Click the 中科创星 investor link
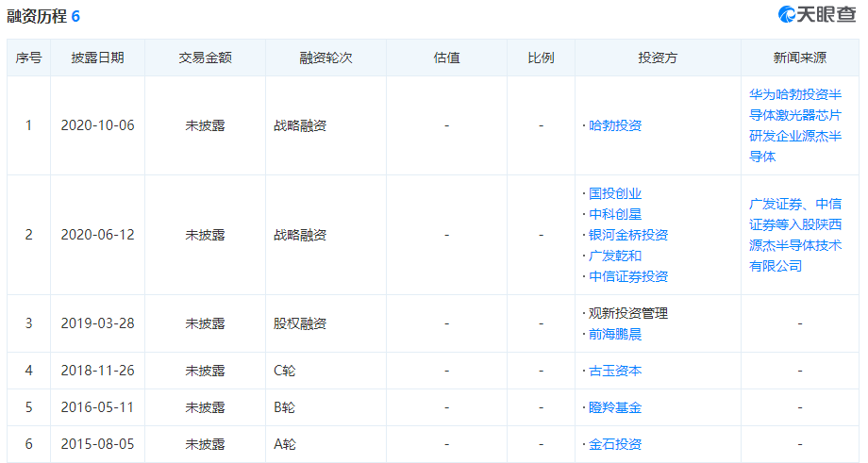The height and width of the screenshot is (463, 868). pyautogui.click(x=614, y=214)
